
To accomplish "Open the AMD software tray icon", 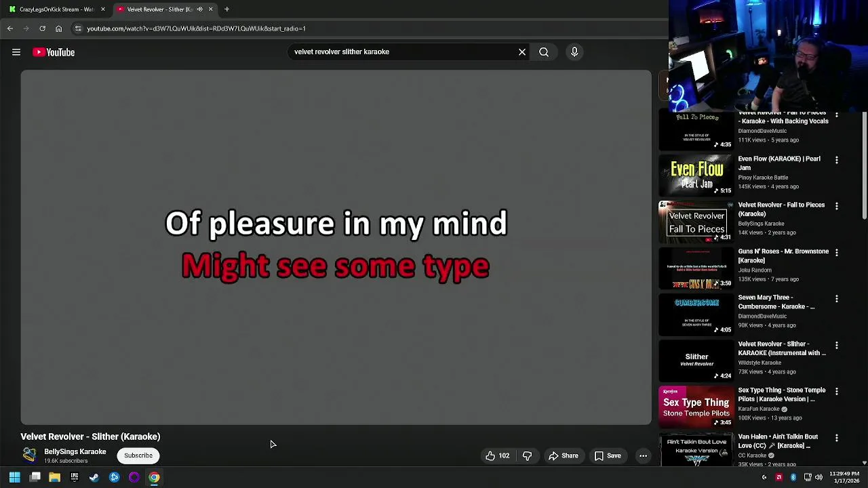I will [x=778, y=478].
